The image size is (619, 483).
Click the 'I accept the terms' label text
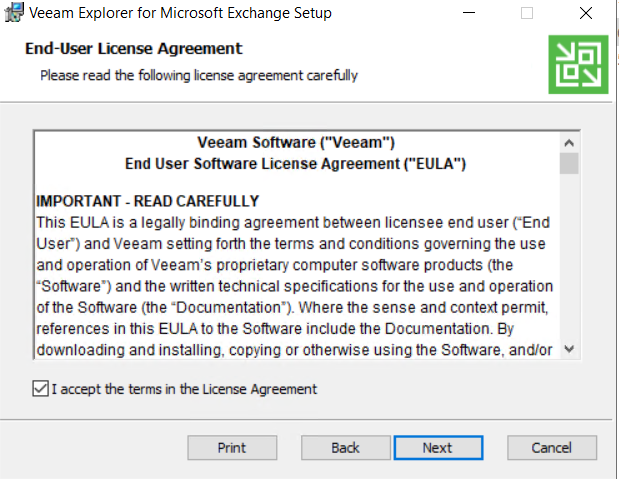[184, 389]
